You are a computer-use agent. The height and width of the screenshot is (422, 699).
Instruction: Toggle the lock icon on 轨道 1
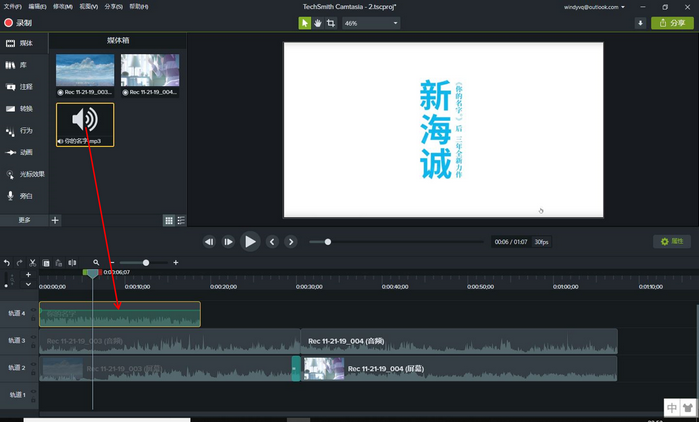pos(33,400)
